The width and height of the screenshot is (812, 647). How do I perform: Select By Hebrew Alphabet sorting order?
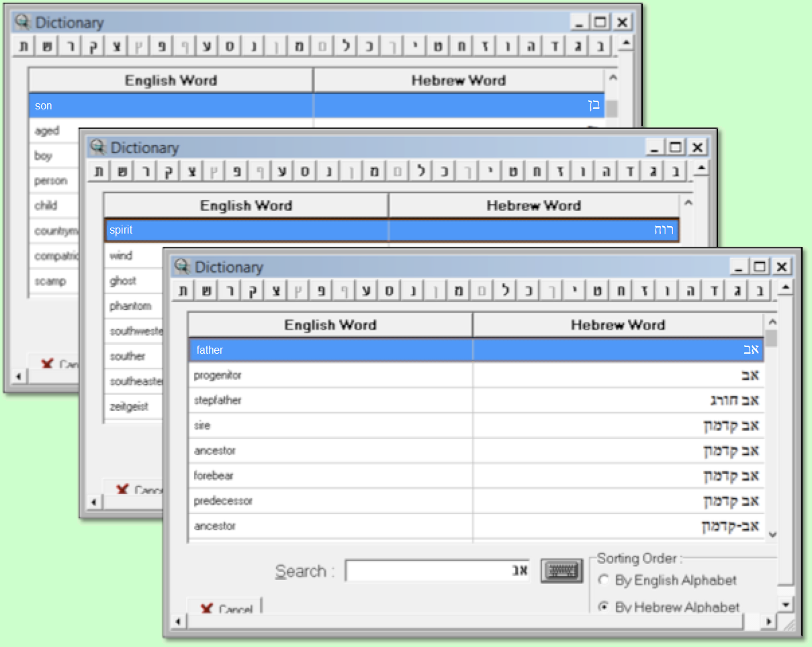pos(604,607)
